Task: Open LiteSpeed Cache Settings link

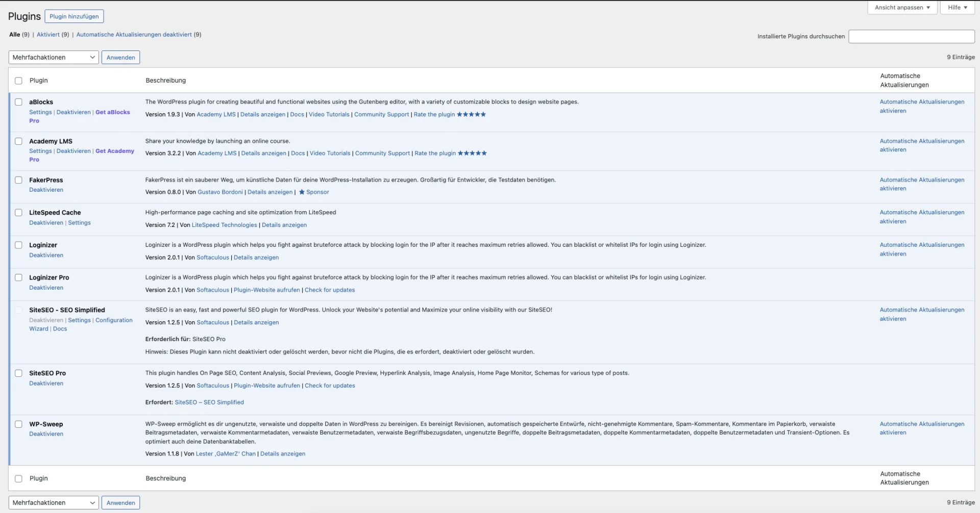Action: (x=79, y=223)
